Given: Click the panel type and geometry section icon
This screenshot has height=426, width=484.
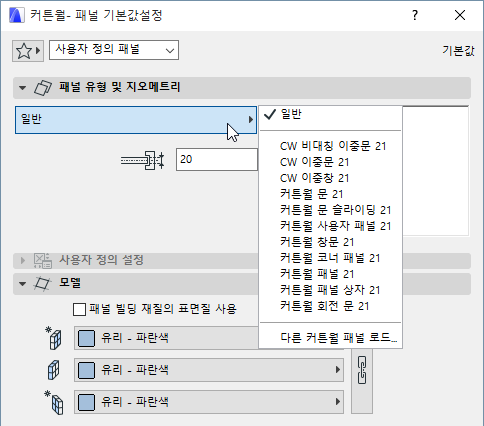Looking at the screenshot, I should coord(43,88).
